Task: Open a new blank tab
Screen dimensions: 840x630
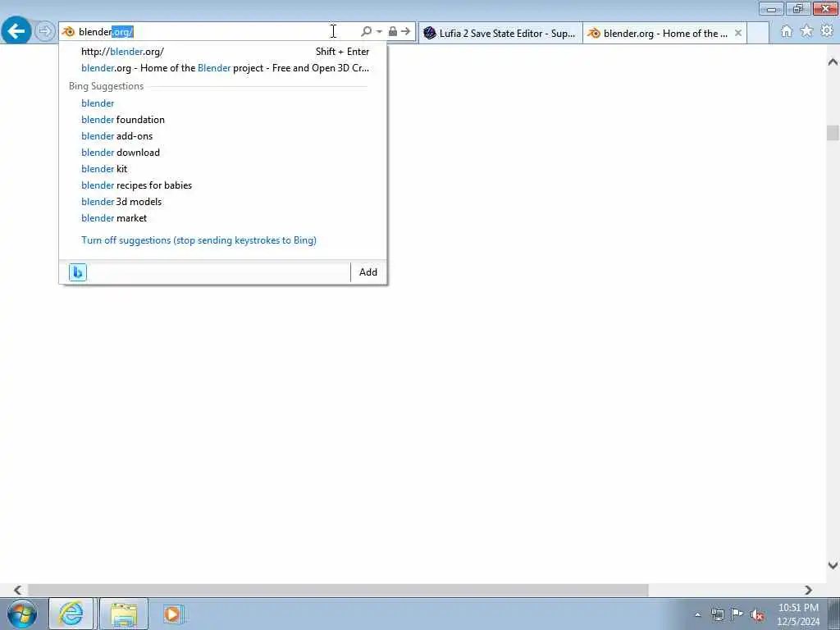Action: [x=758, y=33]
